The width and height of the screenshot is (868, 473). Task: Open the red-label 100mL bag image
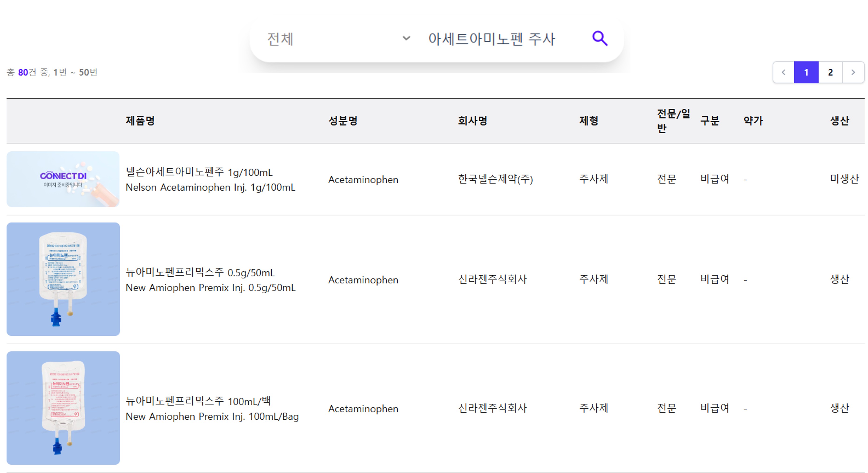63,408
